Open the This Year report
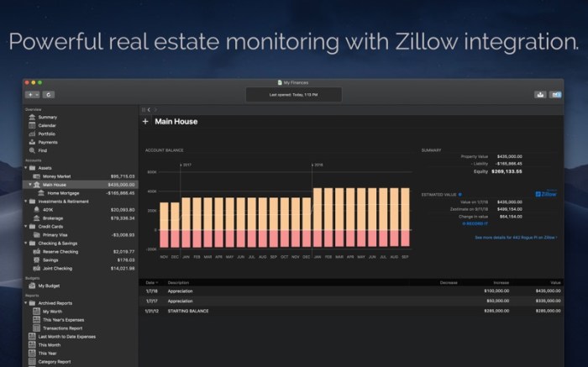 pyautogui.click(x=47, y=353)
